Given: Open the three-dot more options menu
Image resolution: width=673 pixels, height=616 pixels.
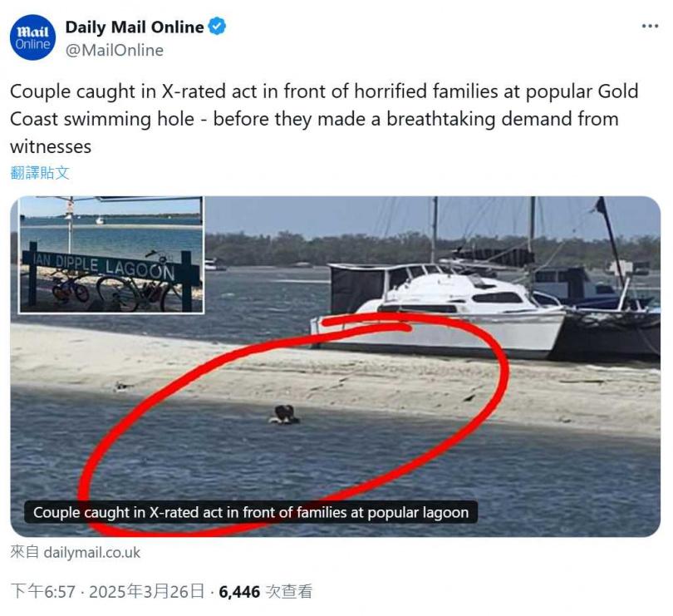Looking at the screenshot, I should (650, 27).
